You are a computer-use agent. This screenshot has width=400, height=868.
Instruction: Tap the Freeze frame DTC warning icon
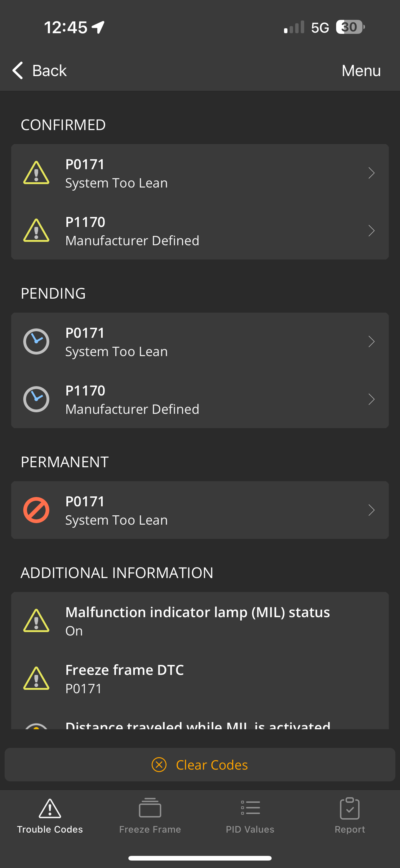click(36, 678)
